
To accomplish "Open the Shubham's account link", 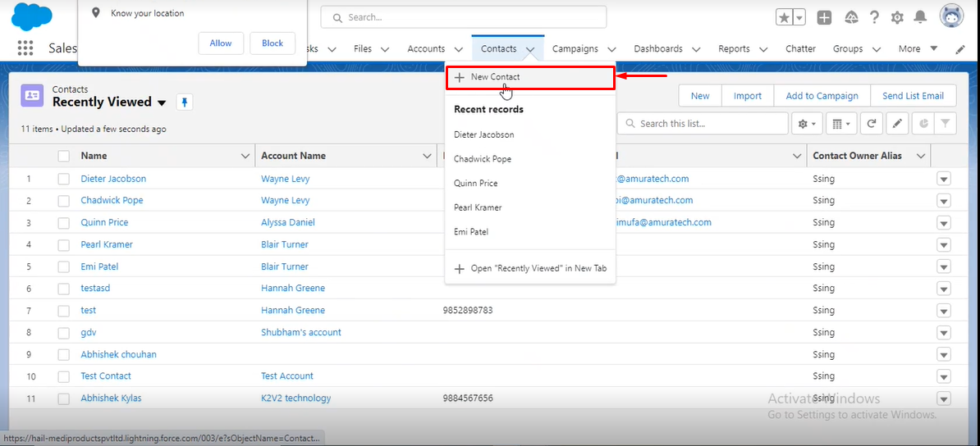I will [300, 332].
